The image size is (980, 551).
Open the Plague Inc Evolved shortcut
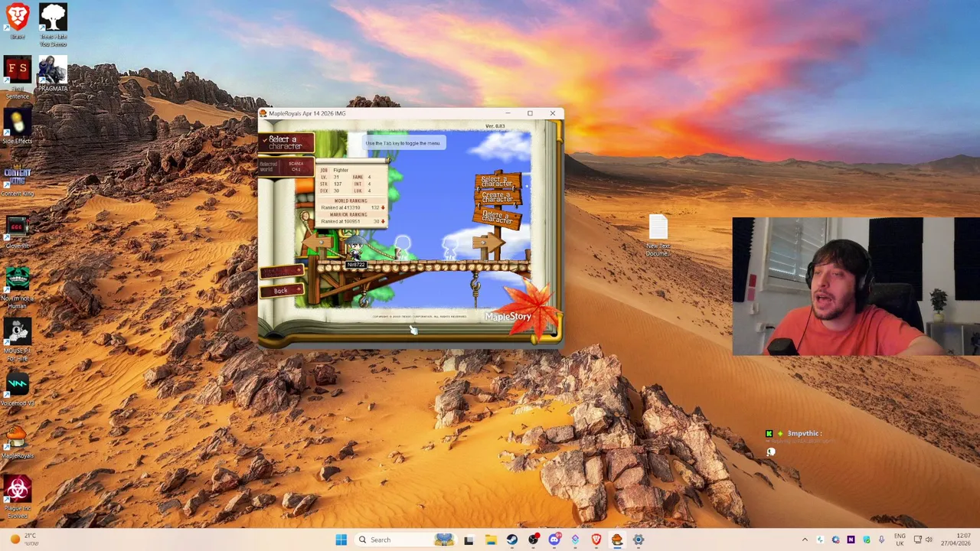pos(18,497)
